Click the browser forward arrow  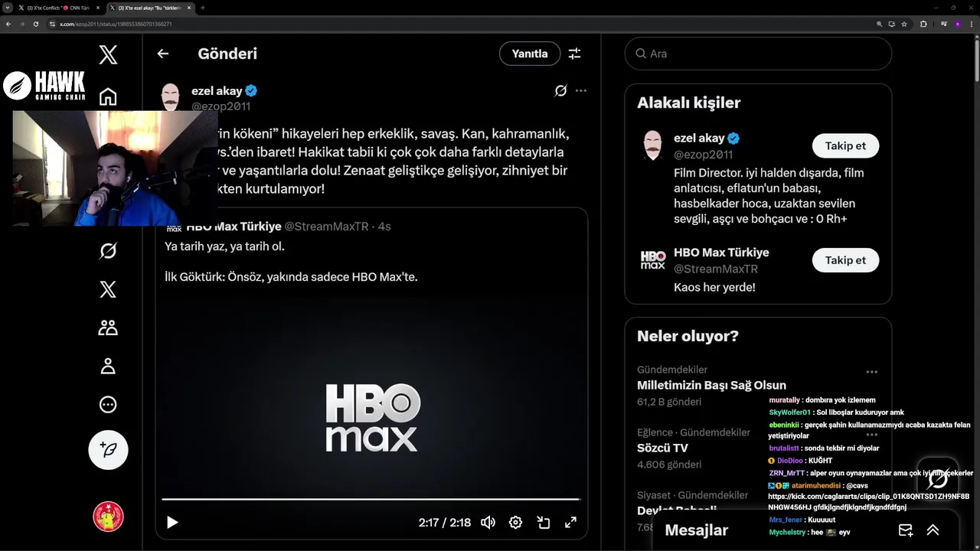point(22,24)
